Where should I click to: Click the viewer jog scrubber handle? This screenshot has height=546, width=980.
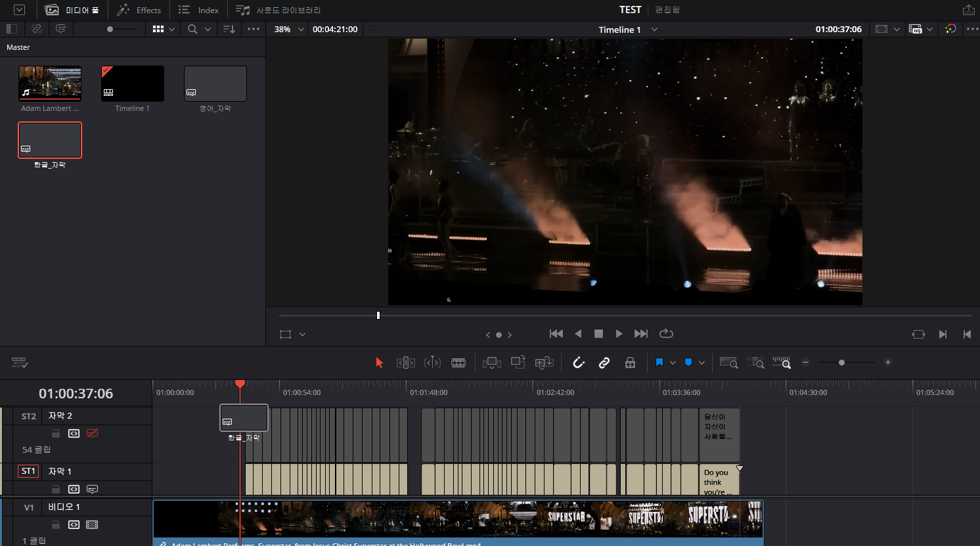pyautogui.click(x=378, y=316)
